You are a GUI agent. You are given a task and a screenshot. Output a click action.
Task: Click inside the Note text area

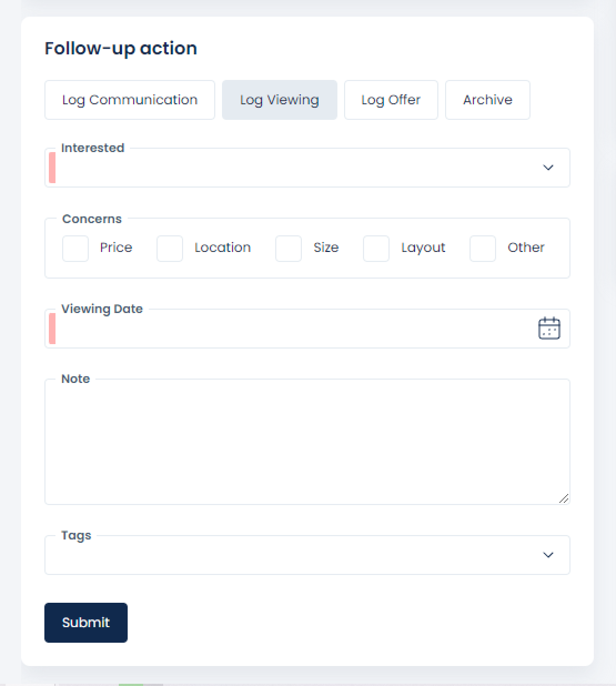pyautogui.click(x=307, y=442)
